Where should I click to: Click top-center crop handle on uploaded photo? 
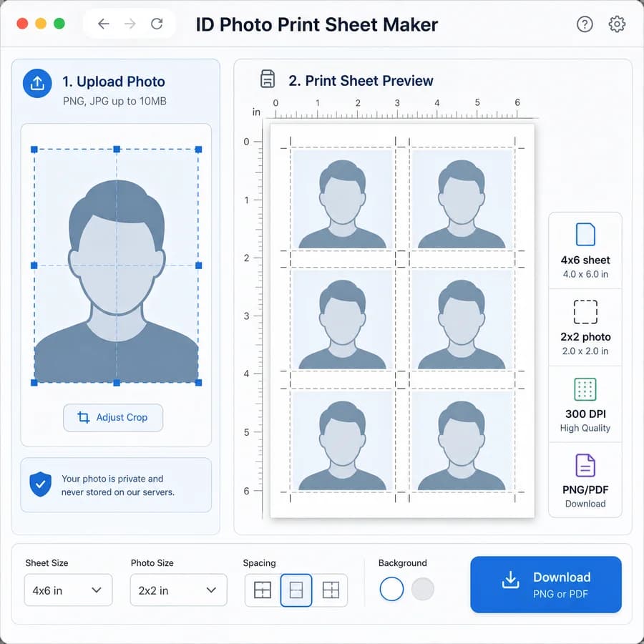[x=117, y=149]
